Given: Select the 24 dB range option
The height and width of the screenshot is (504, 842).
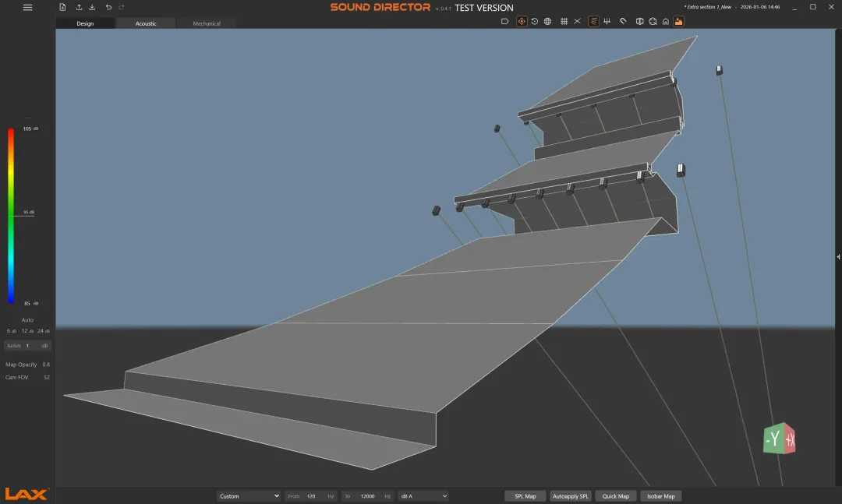Looking at the screenshot, I should pos(44,330).
